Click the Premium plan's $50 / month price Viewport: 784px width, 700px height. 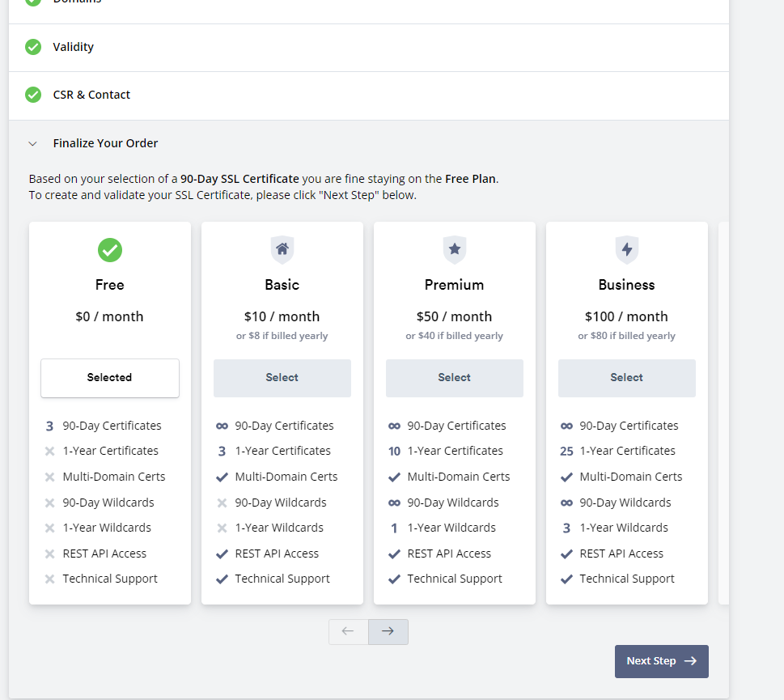[x=454, y=316]
